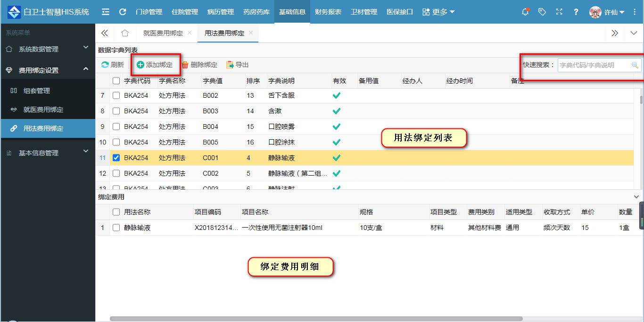Expand the 系统数据管理 menu
The height and width of the screenshot is (322, 644).
(x=47, y=49)
